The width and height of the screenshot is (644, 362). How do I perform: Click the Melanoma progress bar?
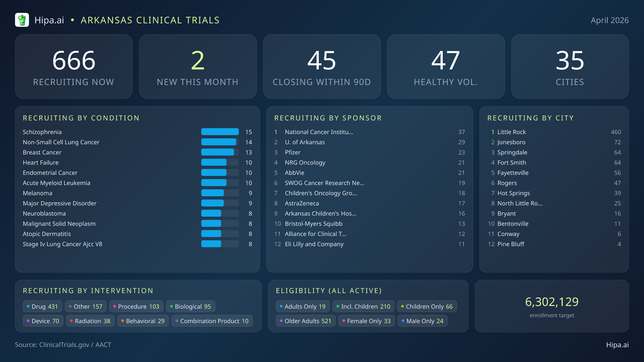[220, 193]
